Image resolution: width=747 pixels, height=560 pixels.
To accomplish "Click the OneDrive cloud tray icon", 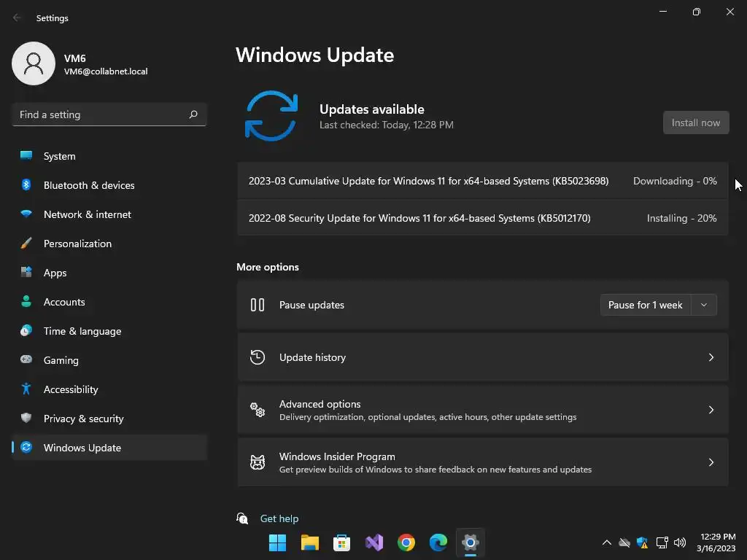I will click(x=624, y=542).
